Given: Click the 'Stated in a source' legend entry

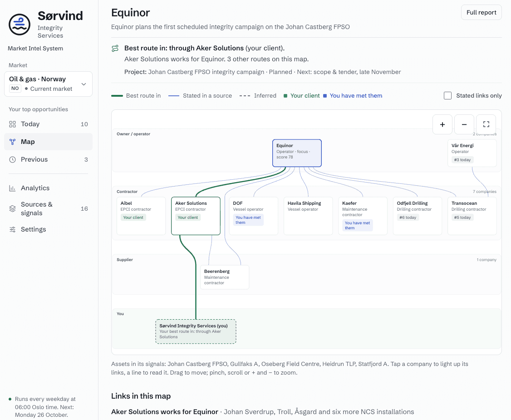Looking at the screenshot, I should click(200, 95).
